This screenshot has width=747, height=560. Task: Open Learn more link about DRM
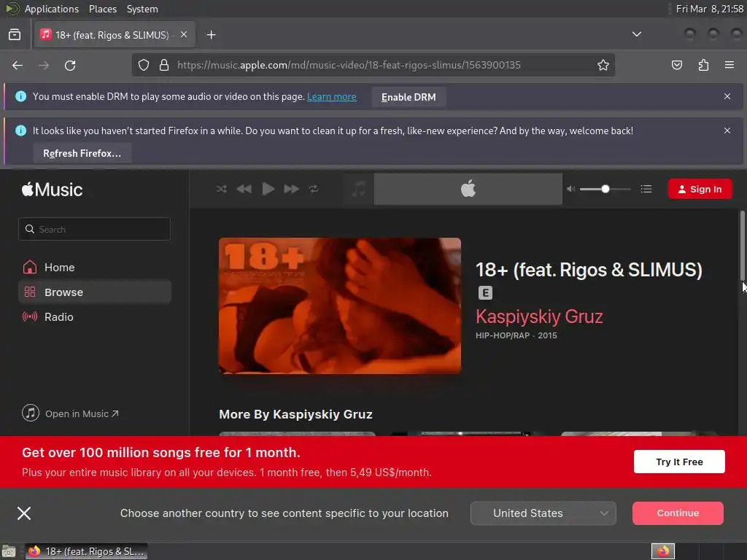point(332,97)
